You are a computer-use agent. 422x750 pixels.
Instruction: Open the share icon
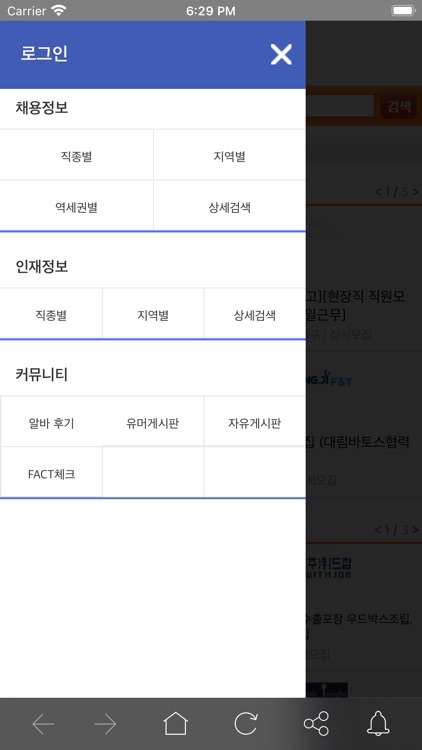(x=316, y=723)
